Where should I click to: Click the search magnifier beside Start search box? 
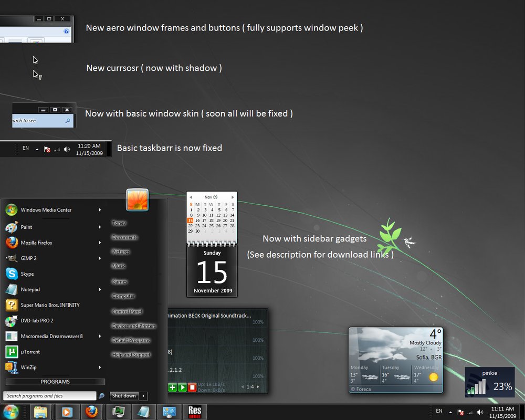pos(101,396)
